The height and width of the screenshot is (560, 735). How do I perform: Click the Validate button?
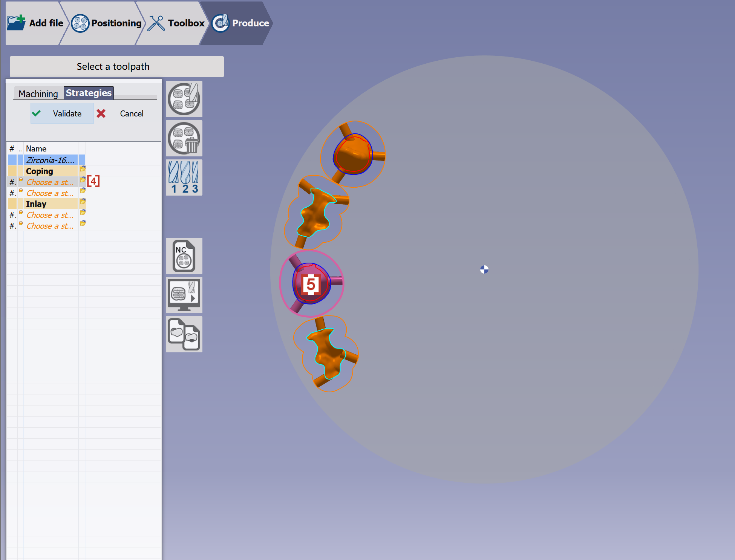(x=62, y=113)
